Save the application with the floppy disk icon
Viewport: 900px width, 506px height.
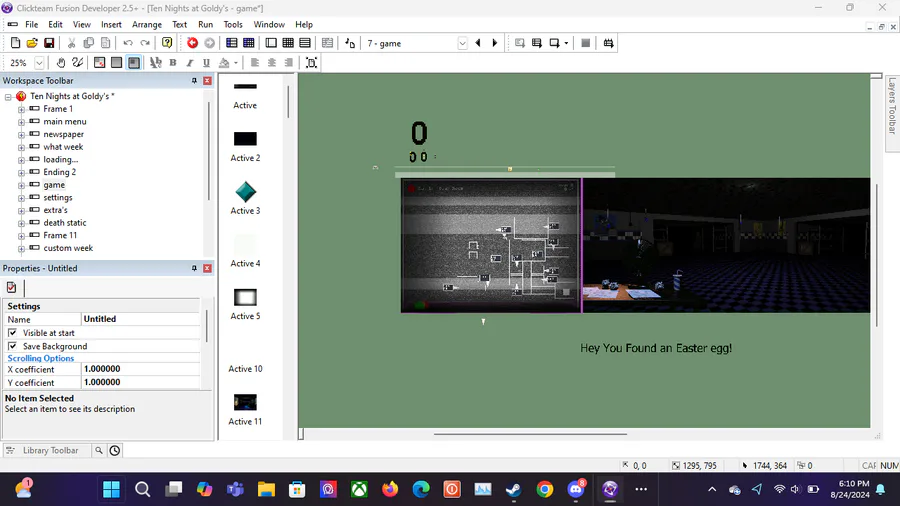[49, 43]
